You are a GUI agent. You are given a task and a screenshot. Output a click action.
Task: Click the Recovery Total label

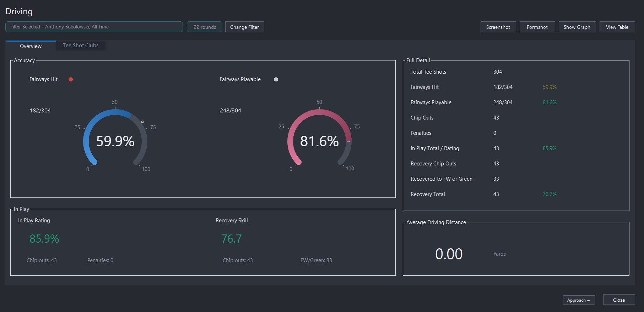click(428, 194)
